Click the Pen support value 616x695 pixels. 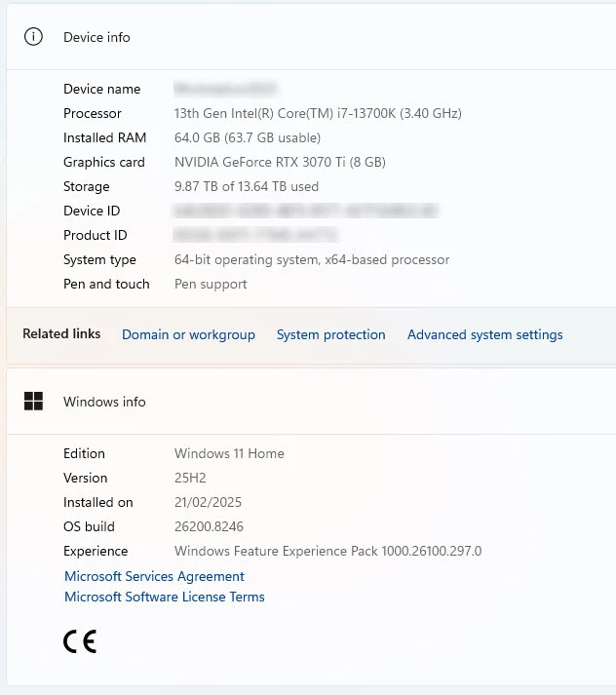pos(211,284)
